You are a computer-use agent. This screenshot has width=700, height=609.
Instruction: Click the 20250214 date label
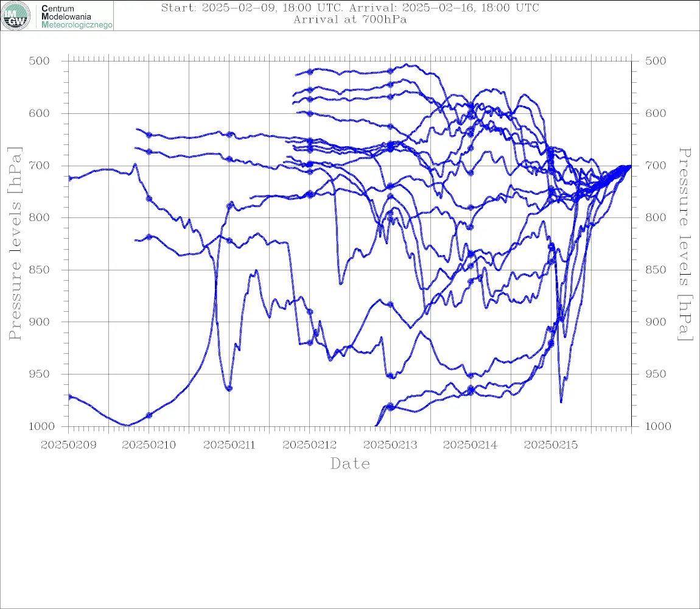pyautogui.click(x=471, y=445)
